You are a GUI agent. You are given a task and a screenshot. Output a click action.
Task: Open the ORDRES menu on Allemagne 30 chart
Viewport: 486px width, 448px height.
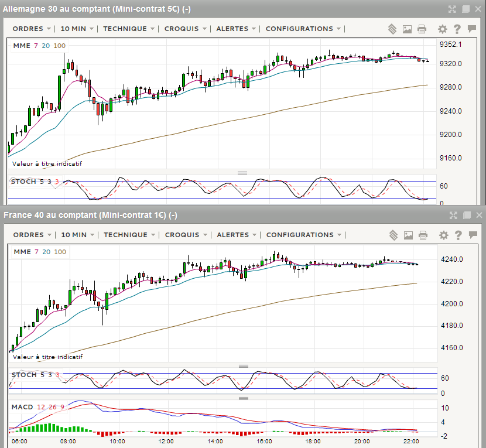click(x=32, y=29)
